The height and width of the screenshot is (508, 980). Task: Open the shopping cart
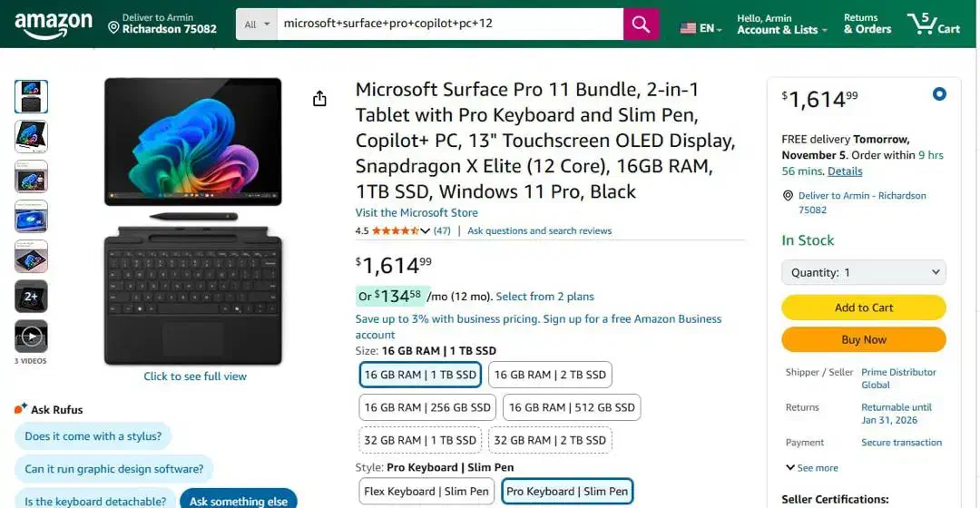point(933,24)
